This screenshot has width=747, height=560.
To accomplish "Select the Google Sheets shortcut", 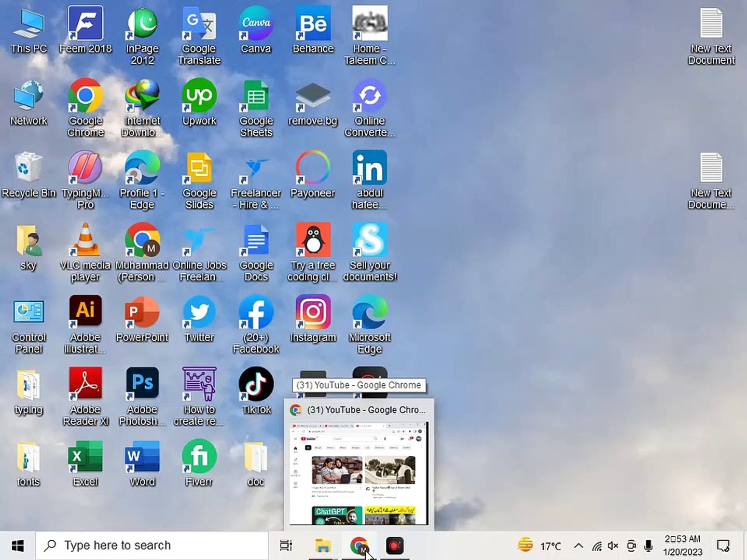I will (256, 108).
